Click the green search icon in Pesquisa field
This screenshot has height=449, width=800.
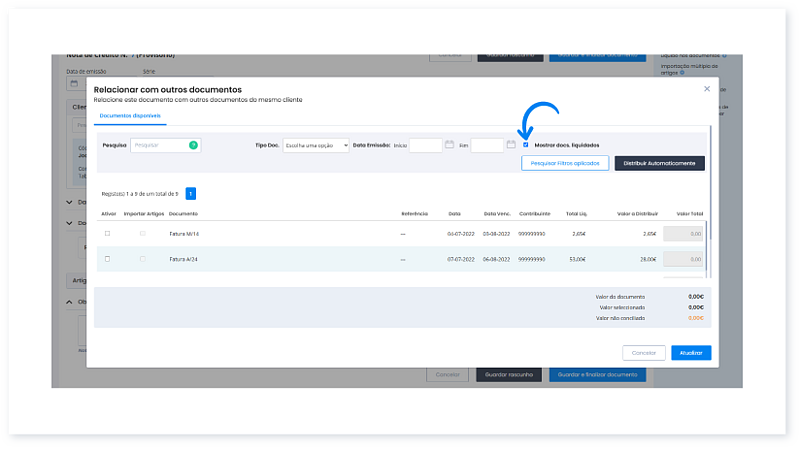tap(193, 145)
